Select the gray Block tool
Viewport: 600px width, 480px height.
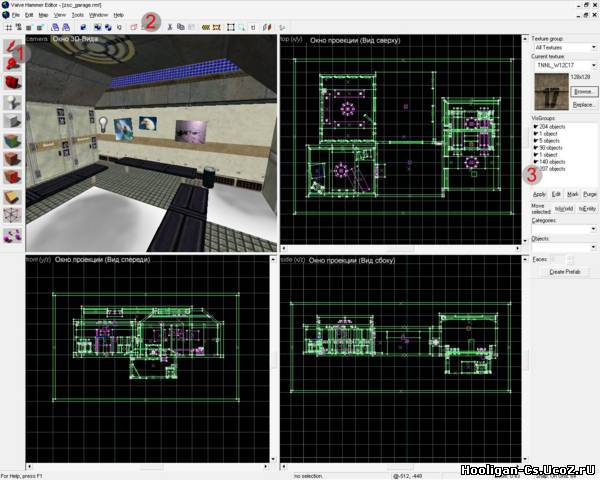tap(12, 121)
